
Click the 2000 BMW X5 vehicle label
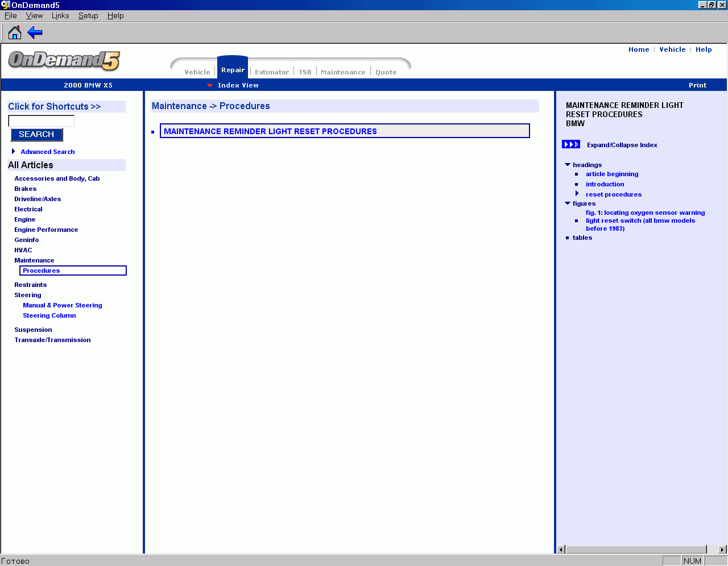[88, 85]
